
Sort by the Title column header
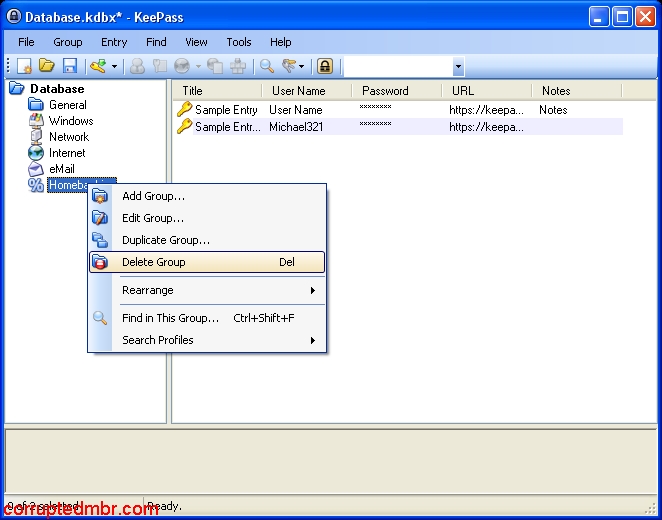(x=217, y=91)
